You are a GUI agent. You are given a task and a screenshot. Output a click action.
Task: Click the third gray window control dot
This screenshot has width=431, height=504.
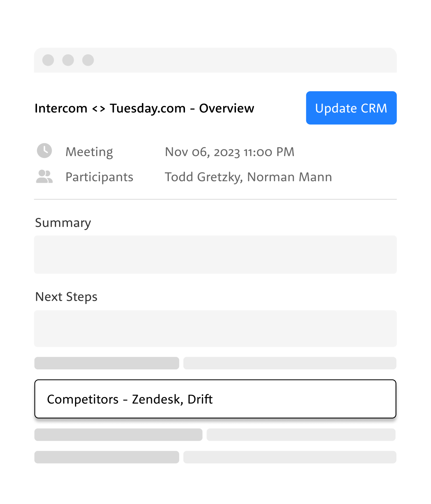point(88,60)
